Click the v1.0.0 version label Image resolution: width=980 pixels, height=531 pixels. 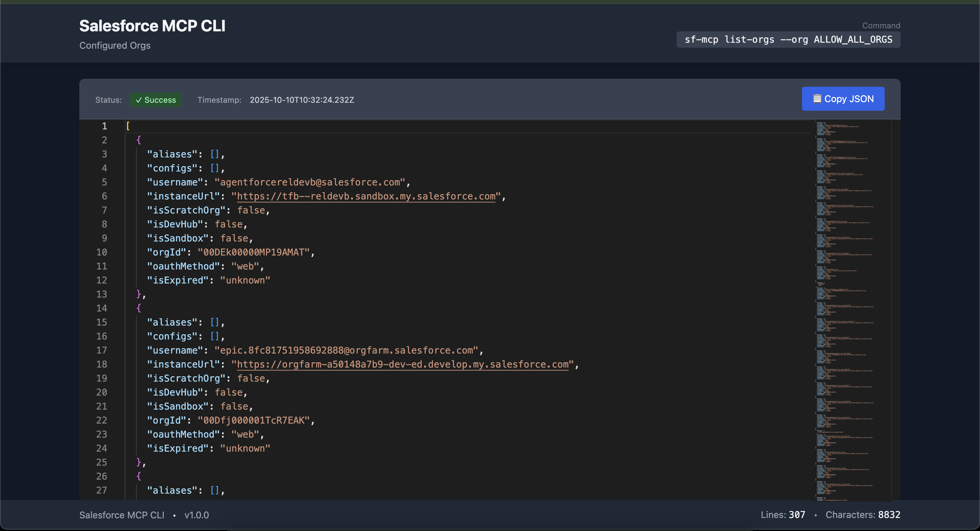(196, 515)
